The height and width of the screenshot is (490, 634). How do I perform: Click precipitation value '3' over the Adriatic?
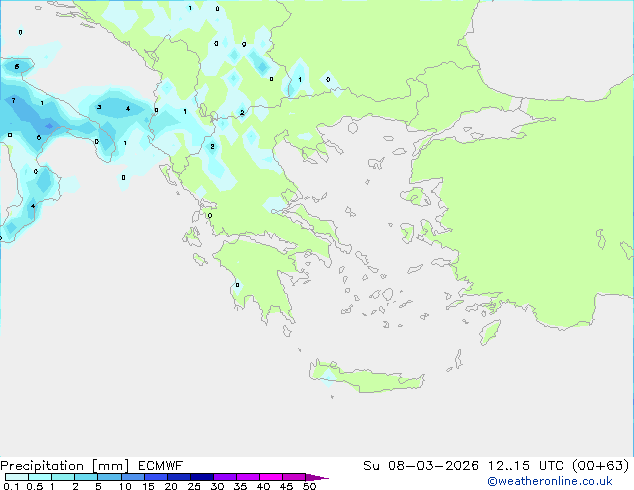(x=99, y=107)
